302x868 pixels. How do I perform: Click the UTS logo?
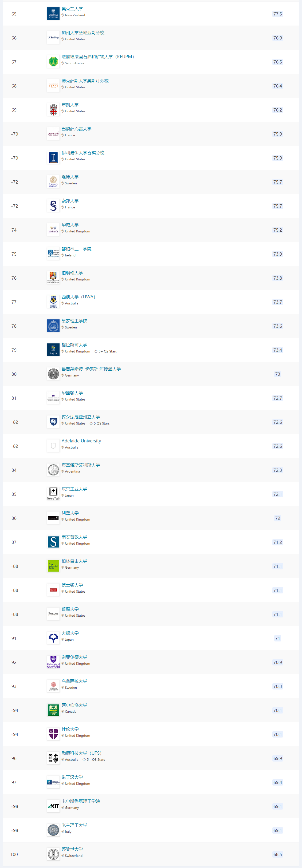tap(53, 758)
